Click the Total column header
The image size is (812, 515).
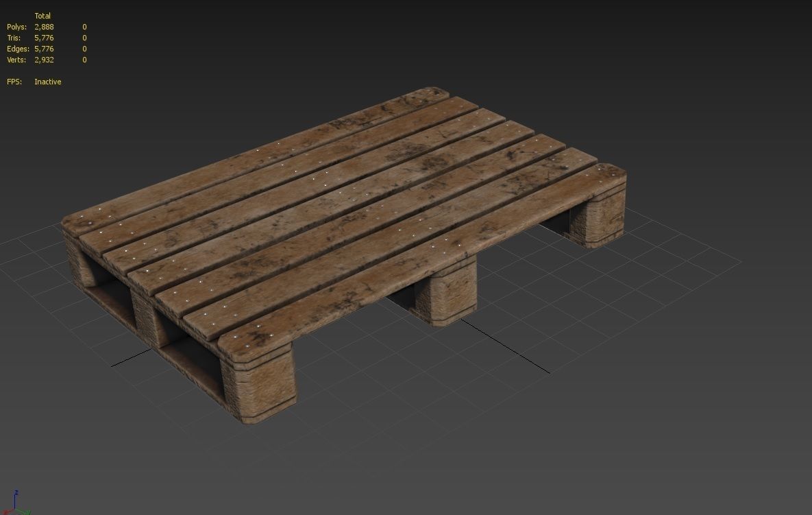click(42, 16)
